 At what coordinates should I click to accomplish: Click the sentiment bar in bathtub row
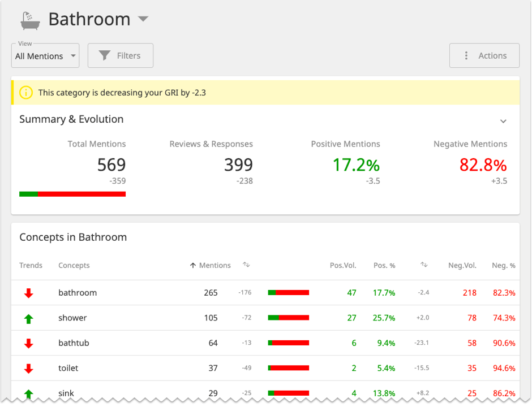[x=289, y=343]
